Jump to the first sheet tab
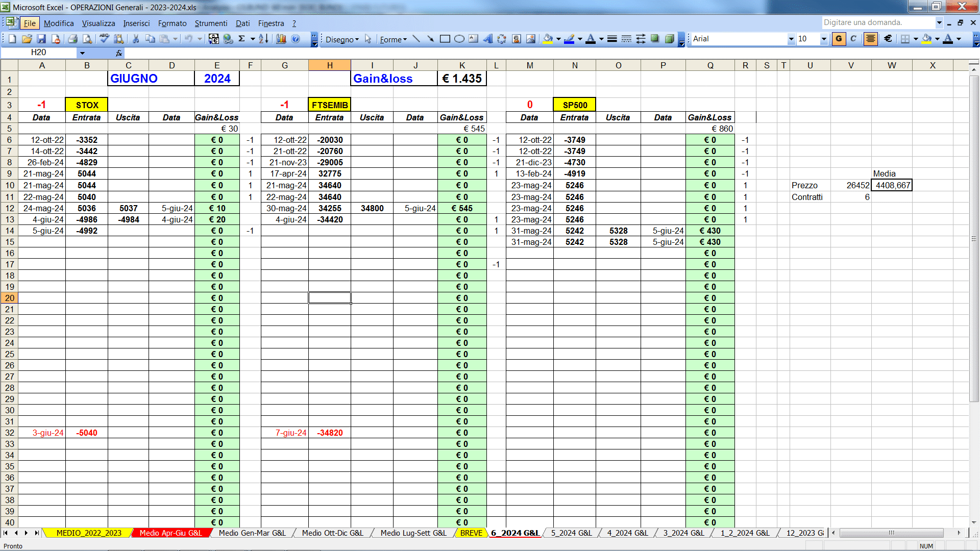This screenshot has width=980, height=551. point(6,533)
